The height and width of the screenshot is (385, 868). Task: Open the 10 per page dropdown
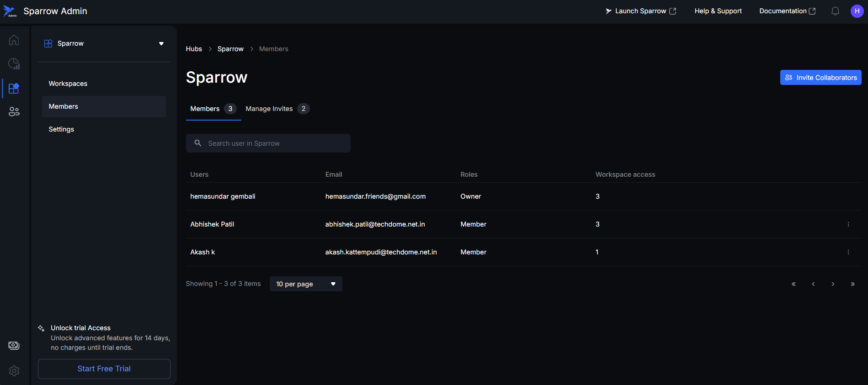305,284
